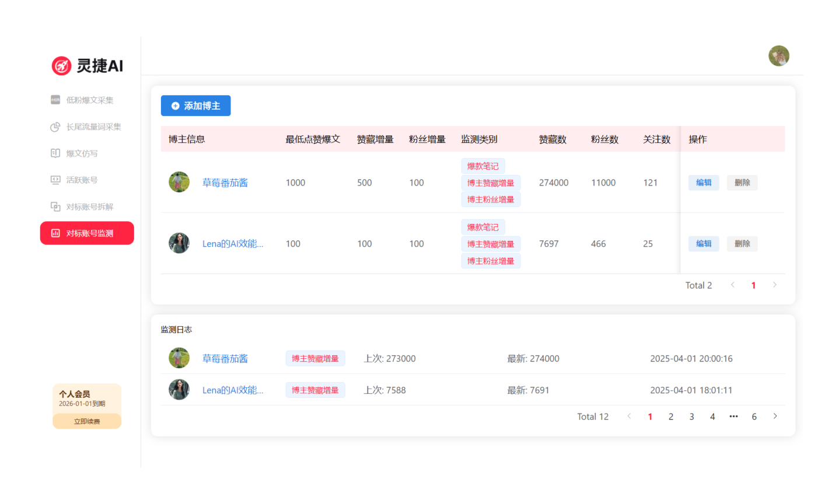The width and height of the screenshot is (839, 504).
Task: Click 草莓番茄酱's avatar thumbnail in monitoring log
Action: tap(179, 358)
